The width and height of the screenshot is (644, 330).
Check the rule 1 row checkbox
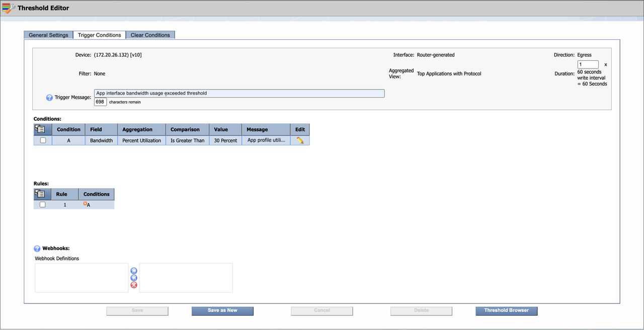click(x=43, y=205)
